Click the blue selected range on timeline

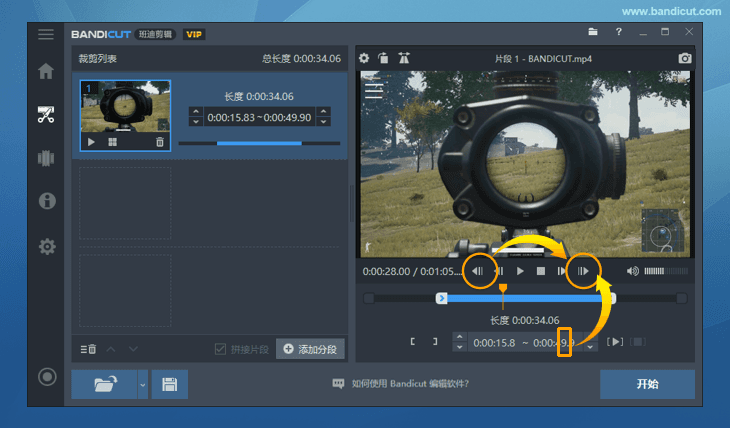coord(528,299)
